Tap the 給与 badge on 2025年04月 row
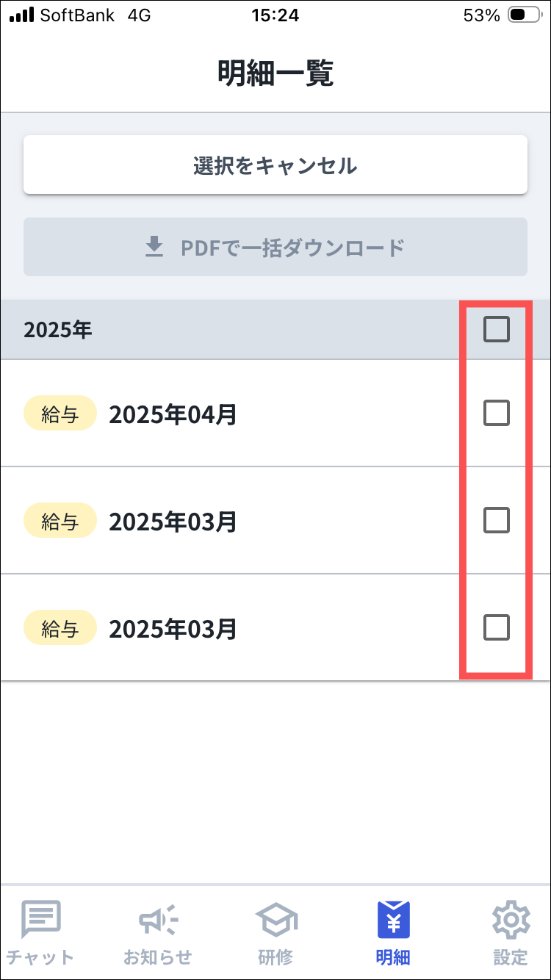The height and width of the screenshot is (980, 551). click(60, 414)
